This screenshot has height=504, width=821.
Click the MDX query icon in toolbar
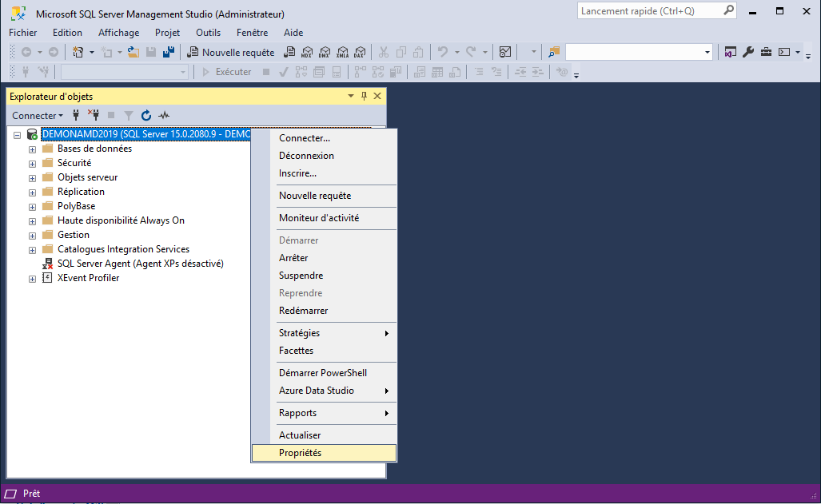[x=307, y=52]
